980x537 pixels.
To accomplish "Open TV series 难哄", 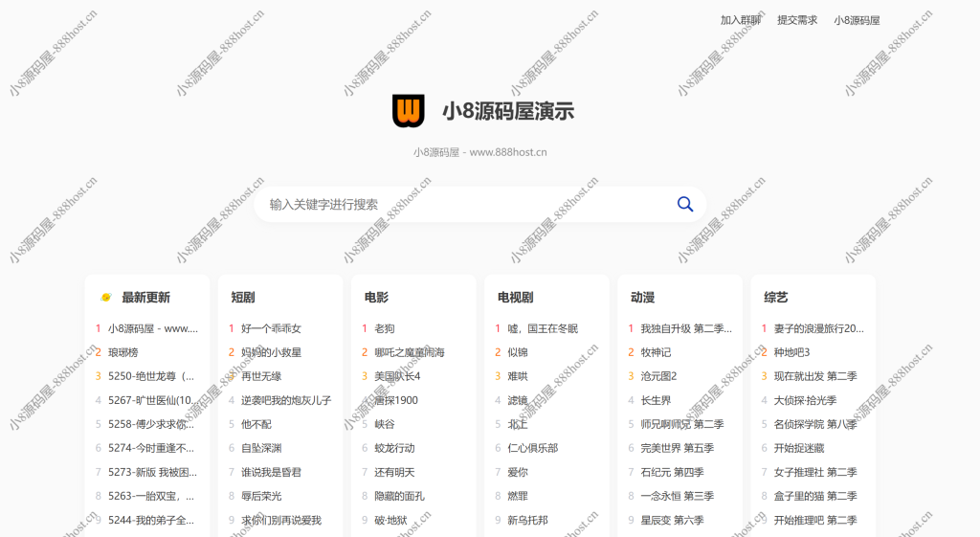I will pyautogui.click(x=518, y=376).
